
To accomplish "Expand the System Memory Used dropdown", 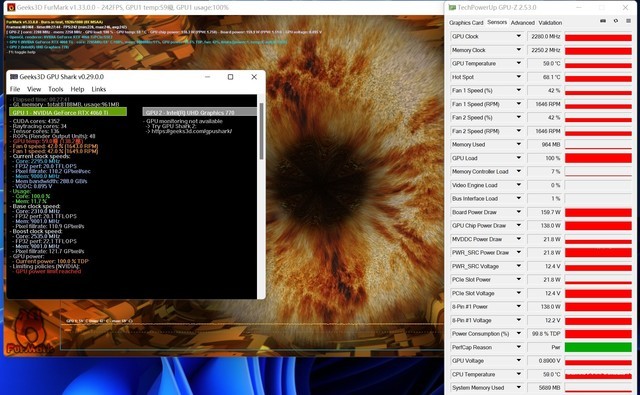I will (x=518, y=387).
